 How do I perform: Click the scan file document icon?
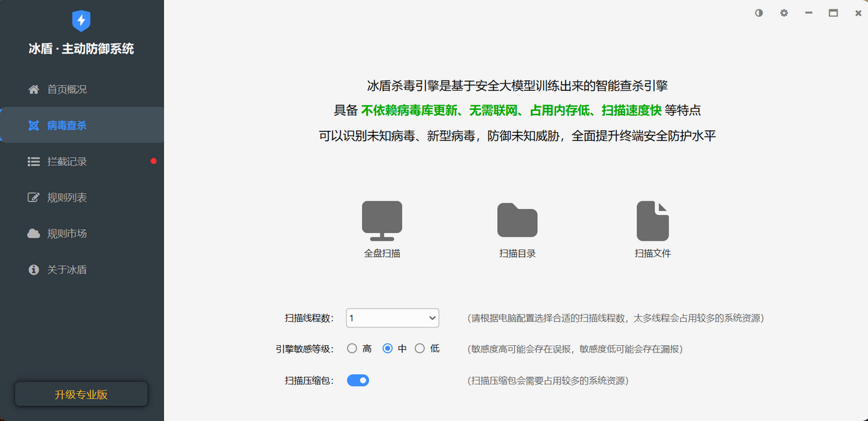pyautogui.click(x=652, y=220)
